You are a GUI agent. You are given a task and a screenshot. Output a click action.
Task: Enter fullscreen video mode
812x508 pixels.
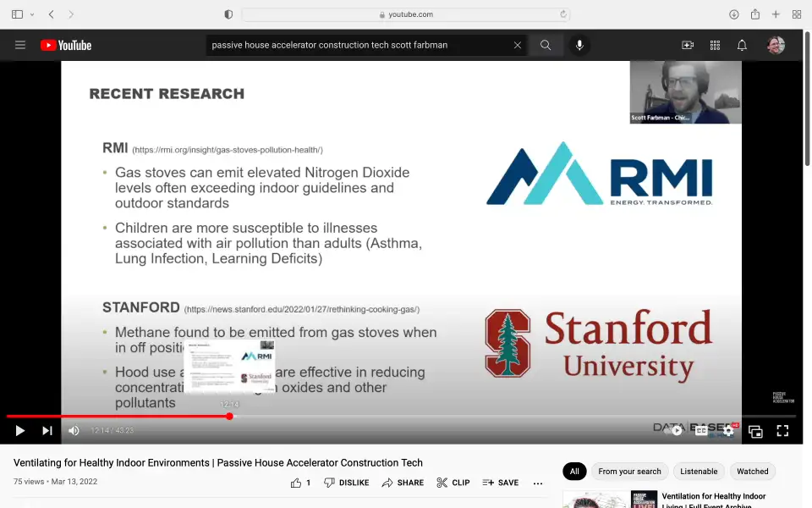782,430
